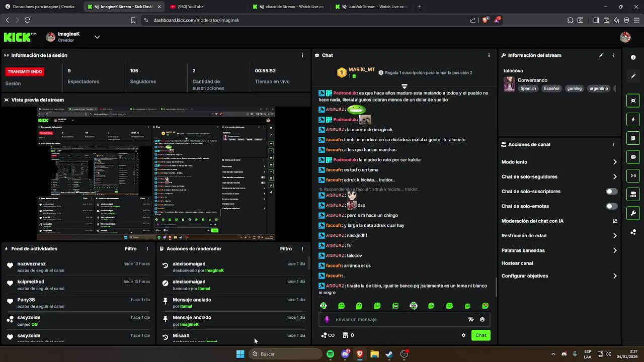Open Moderación del chat con IA external link icon

pos(614,221)
